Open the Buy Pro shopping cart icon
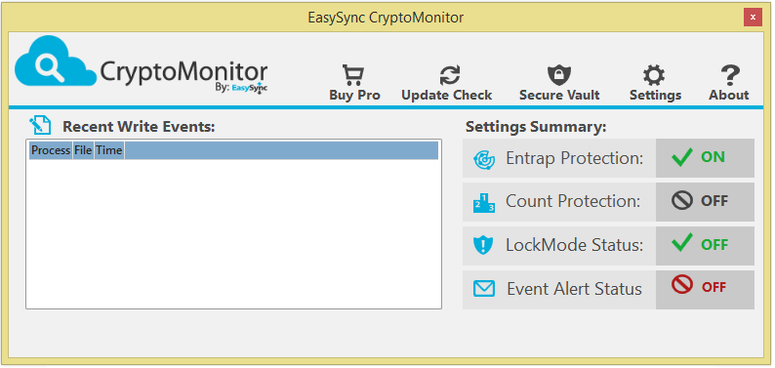Image resolution: width=775 pixels, height=368 pixels. coord(353,76)
